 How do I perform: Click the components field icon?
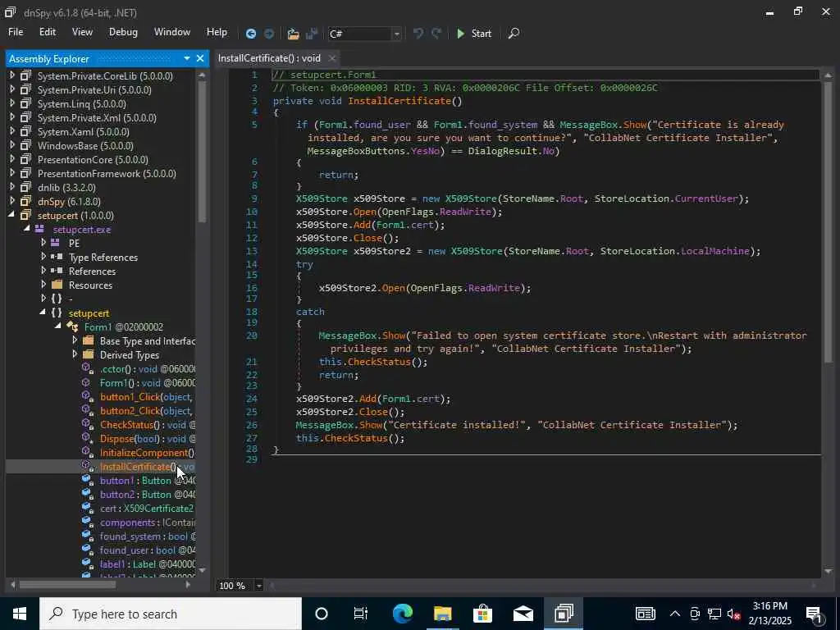87,523
